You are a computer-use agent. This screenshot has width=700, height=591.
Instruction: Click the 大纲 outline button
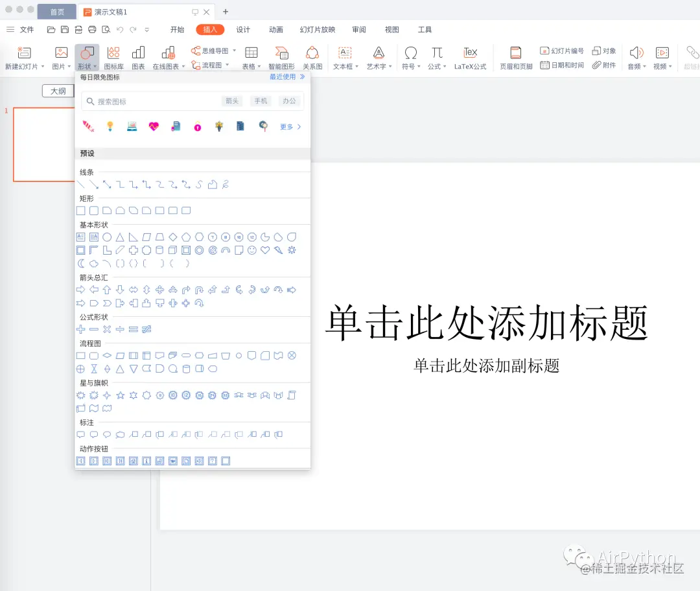pyautogui.click(x=58, y=91)
